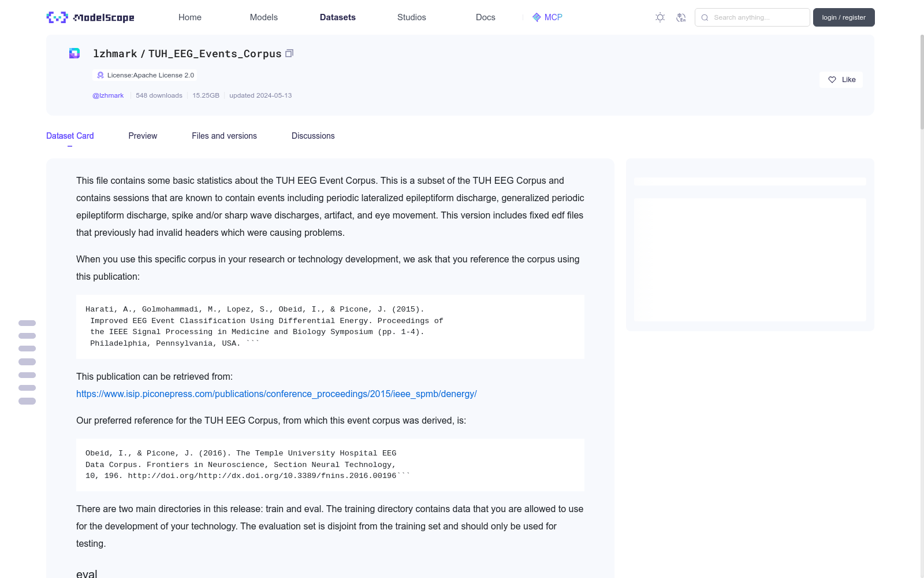This screenshot has width=924, height=578.
Task: Click the magnifier icon in the search box
Action: [705, 17]
